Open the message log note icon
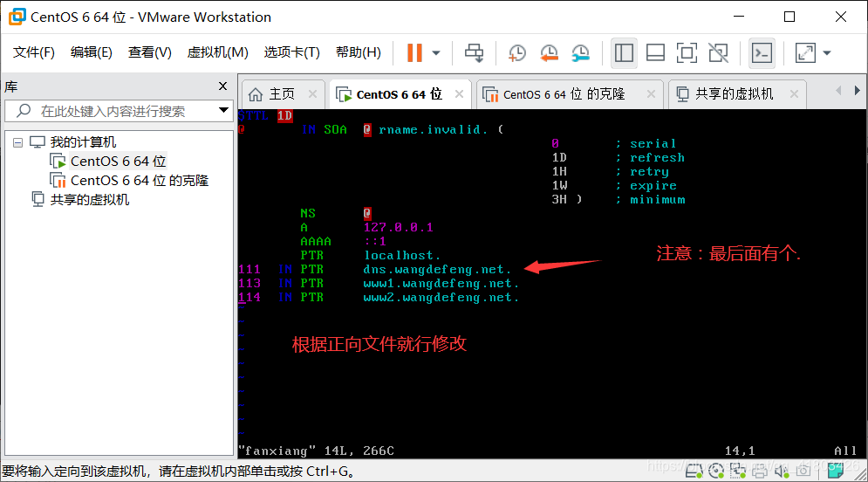The width and height of the screenshot is (868, 482). click(x=836, y=471)
